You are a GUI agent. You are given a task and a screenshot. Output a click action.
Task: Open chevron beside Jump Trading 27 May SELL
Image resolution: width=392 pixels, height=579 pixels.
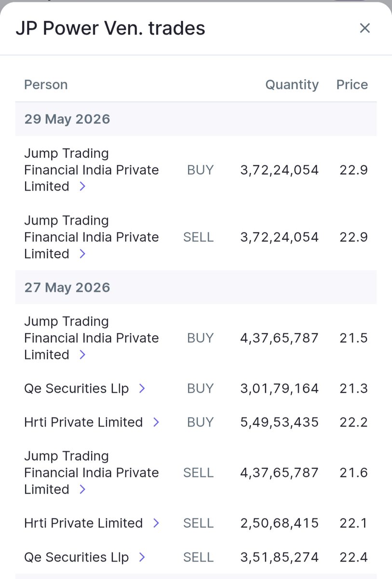82,489
